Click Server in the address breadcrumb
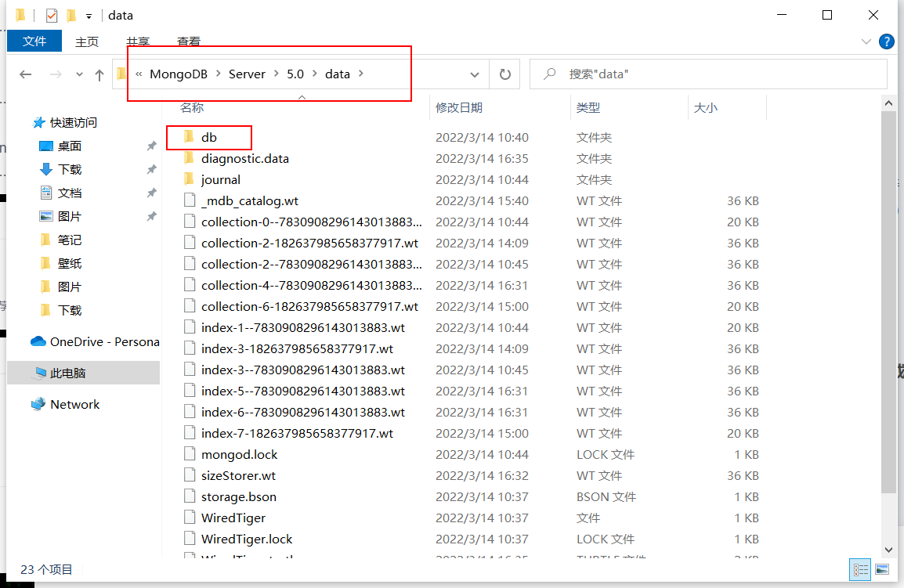This screenshot has width=904, height=588. 247,74
